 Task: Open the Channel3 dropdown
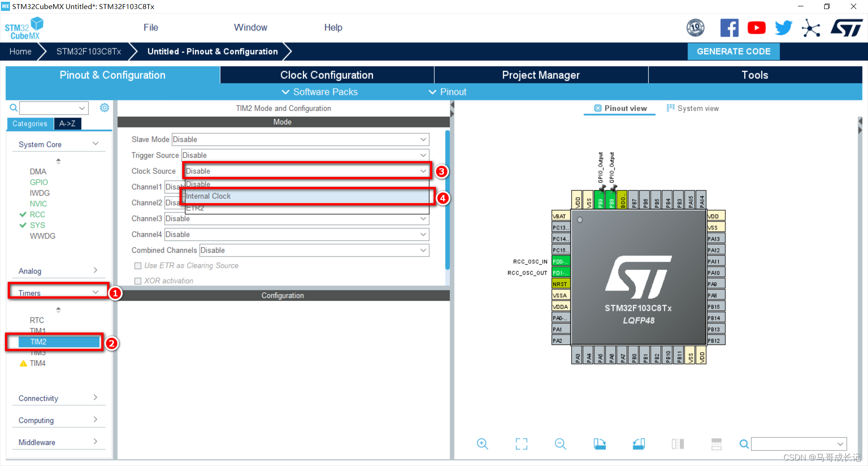click(297, 219)
